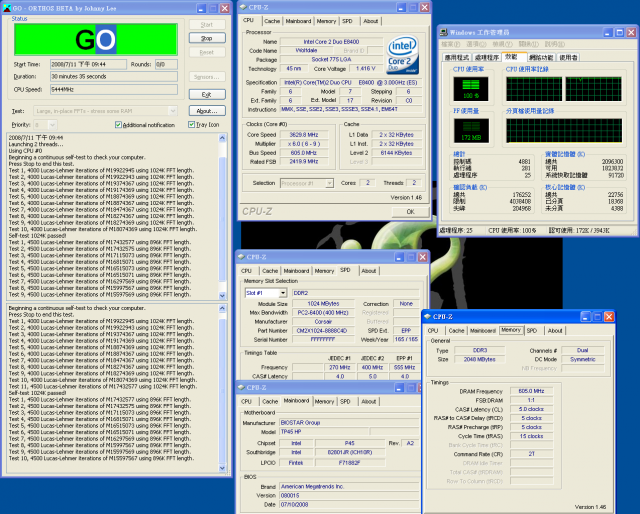
Task: Click the Reset button in ORTHOS
Action: point(207,52)
